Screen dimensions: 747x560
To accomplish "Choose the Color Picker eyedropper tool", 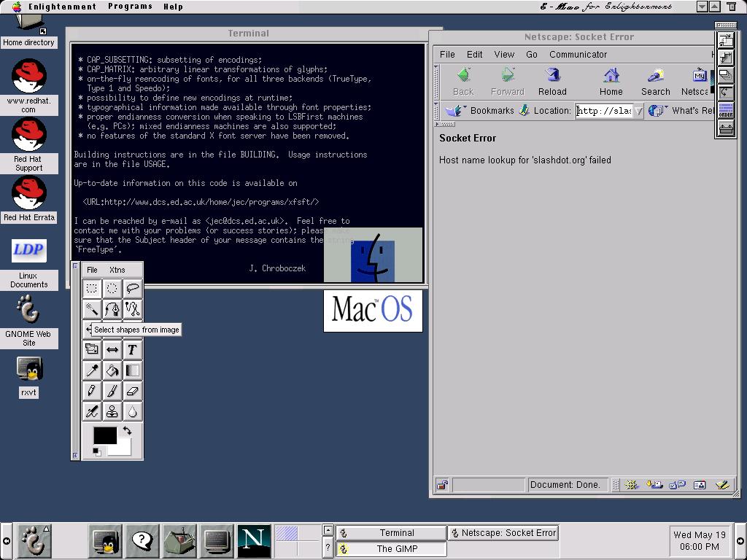I will [92, 370].
